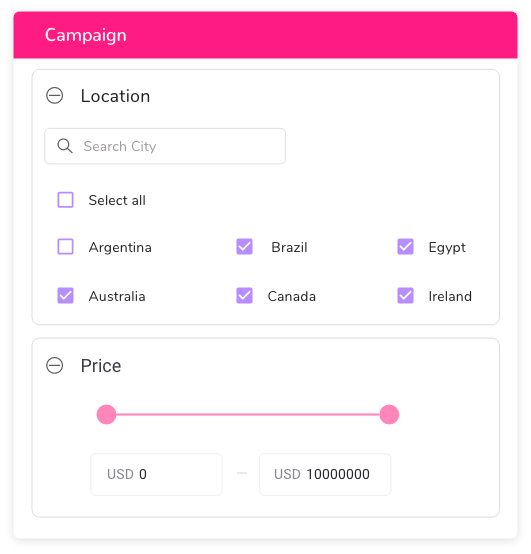Click the Price section title
Screen dimensions: 531x554
(101, 365)
